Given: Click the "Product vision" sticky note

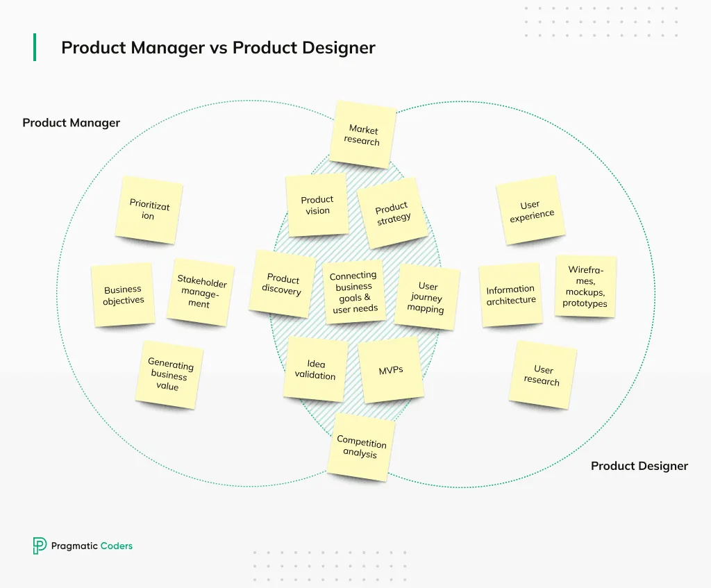Looking at the screenshot, I should pos(317,205).
